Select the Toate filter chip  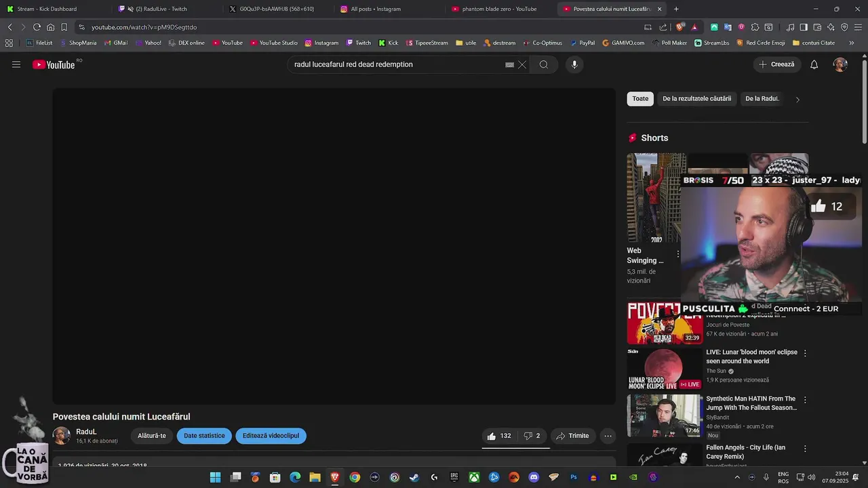click(x=640, y=99)
